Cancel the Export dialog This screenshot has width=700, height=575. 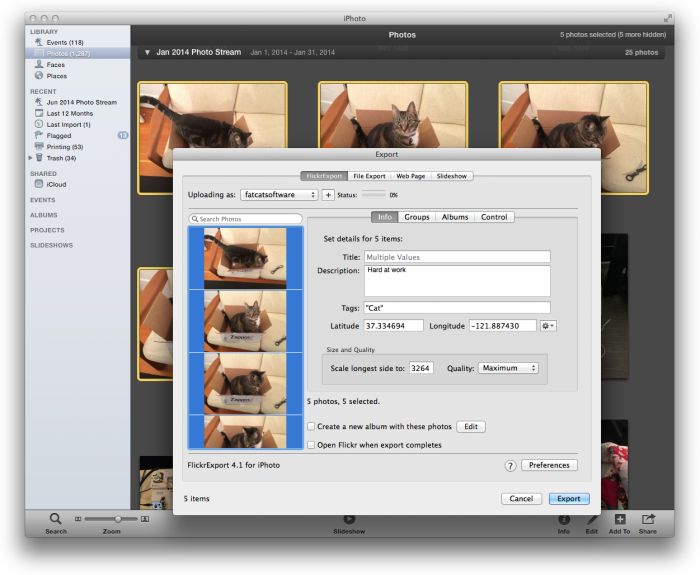click(521, 499)
